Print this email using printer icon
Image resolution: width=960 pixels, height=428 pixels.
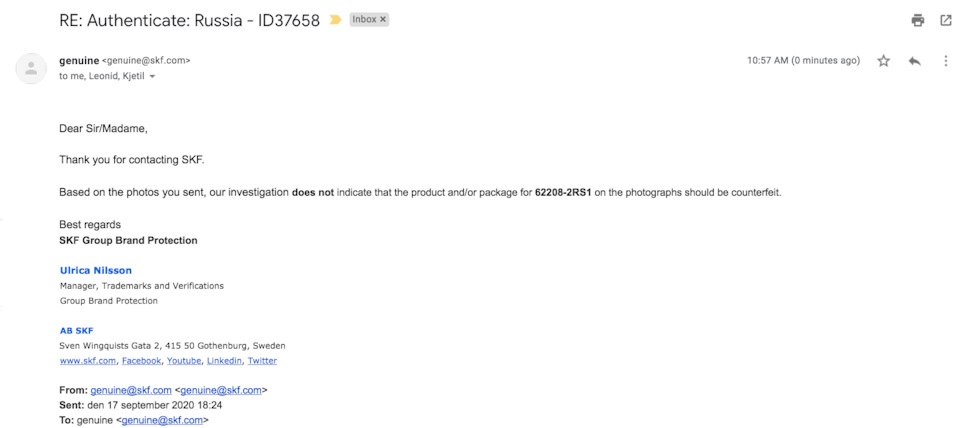click(918, 20)
